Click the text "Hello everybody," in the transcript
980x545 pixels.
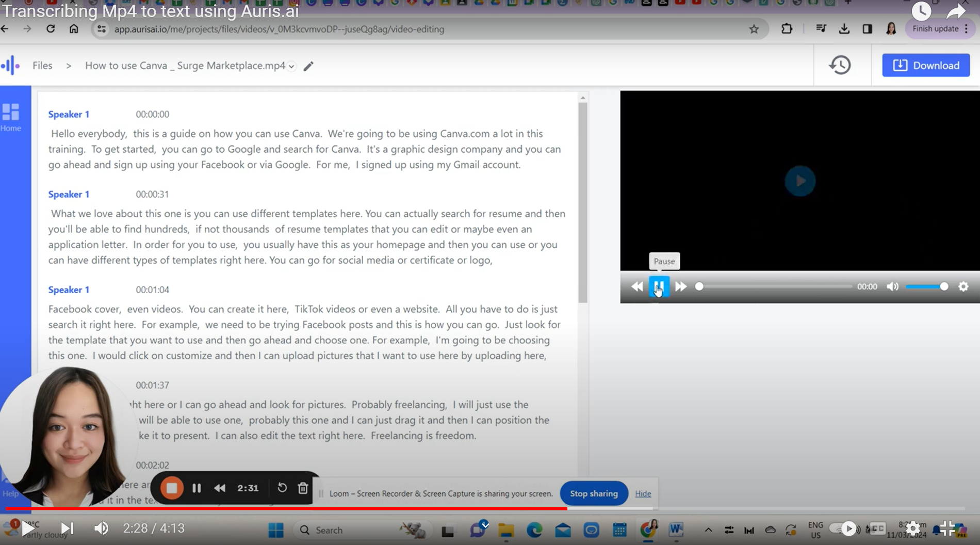tap(89, 134)
